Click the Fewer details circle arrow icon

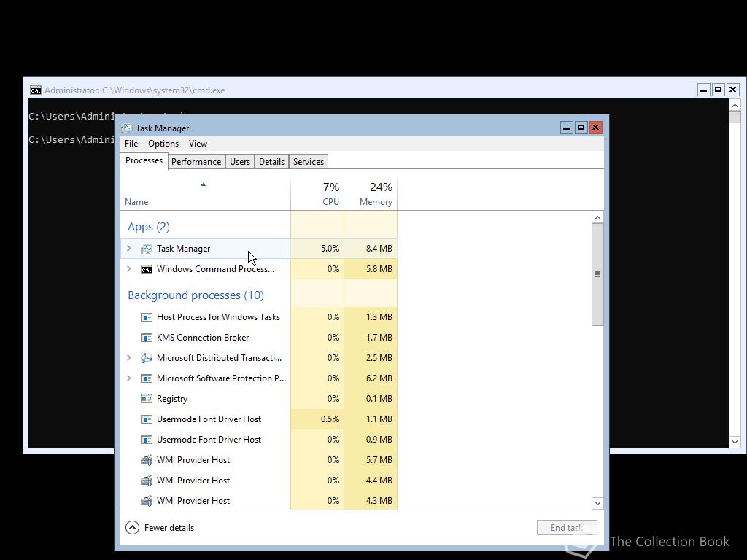[133, 528]
